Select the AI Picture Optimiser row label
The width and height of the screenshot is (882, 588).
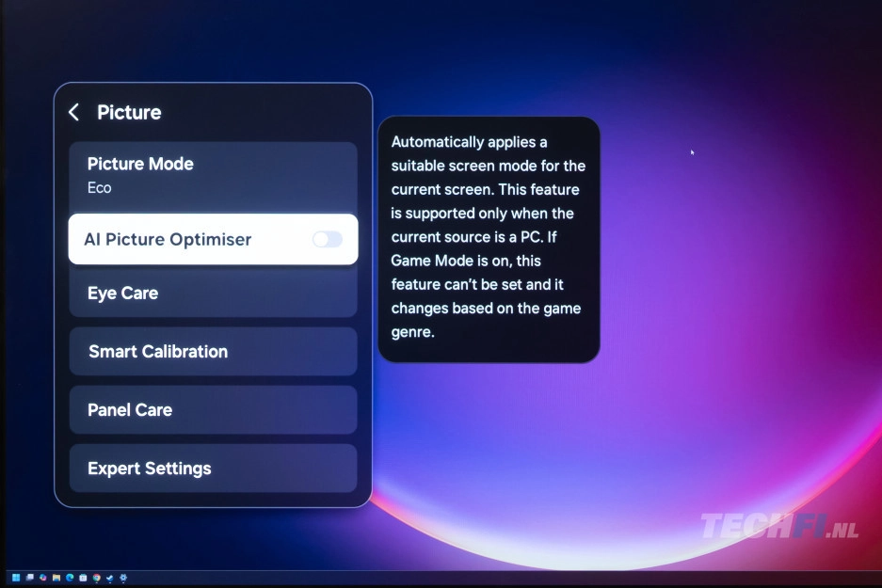(x=168, y=240)
